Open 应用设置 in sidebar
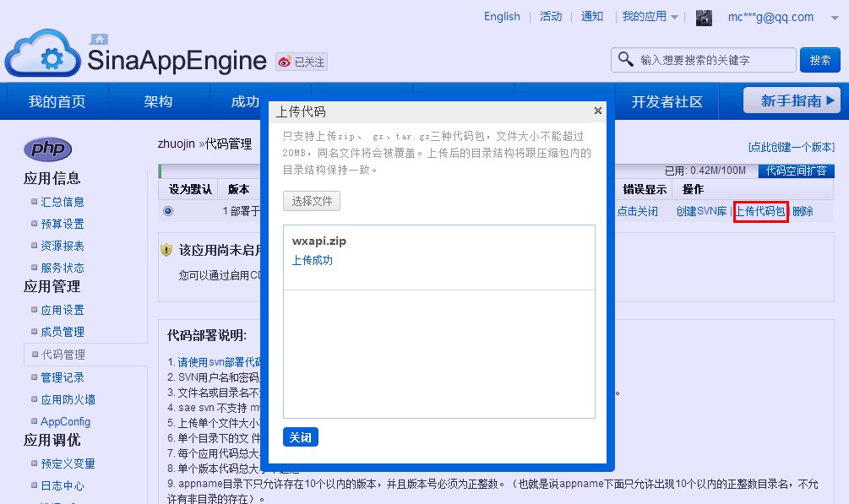This screenshot has height=504, width=849. coord(63,310)
